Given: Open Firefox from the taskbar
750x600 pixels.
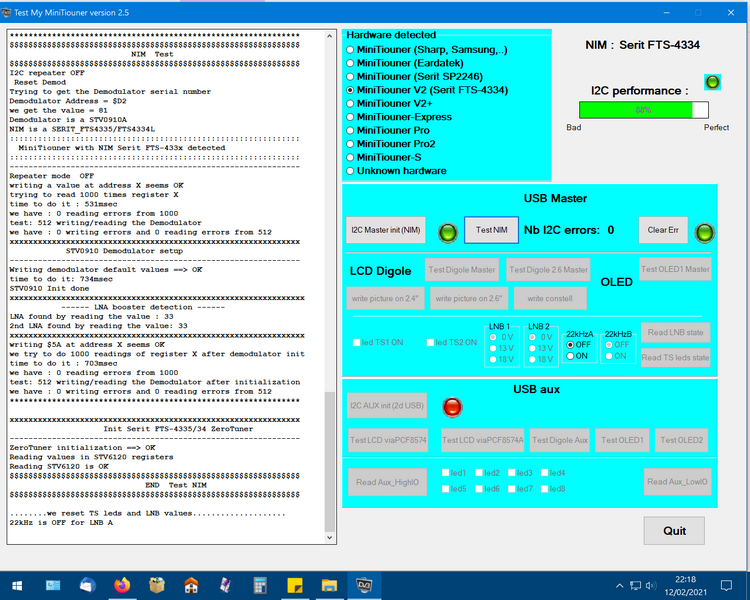Looking at the screenshot, I should point(122,585).
